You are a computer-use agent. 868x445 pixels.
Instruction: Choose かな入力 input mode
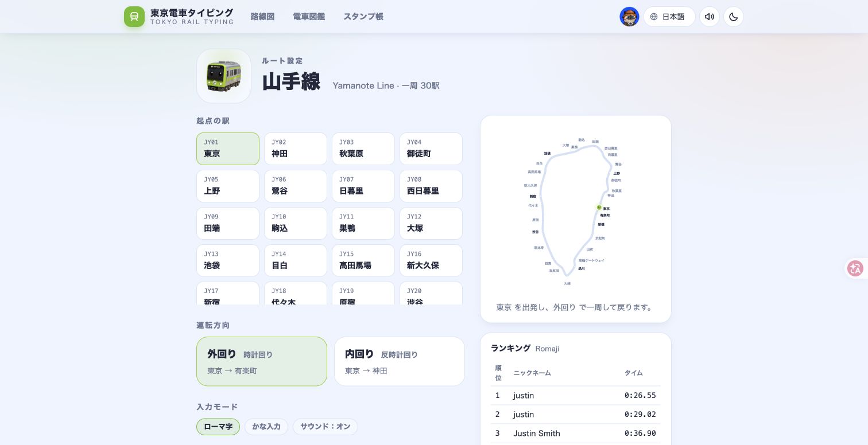tap(266, 427)
